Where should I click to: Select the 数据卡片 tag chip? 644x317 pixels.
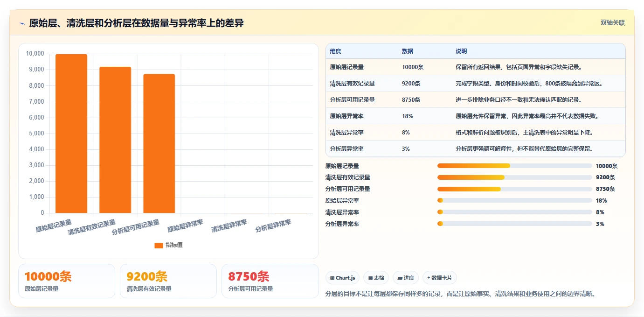tap(439, 278)
